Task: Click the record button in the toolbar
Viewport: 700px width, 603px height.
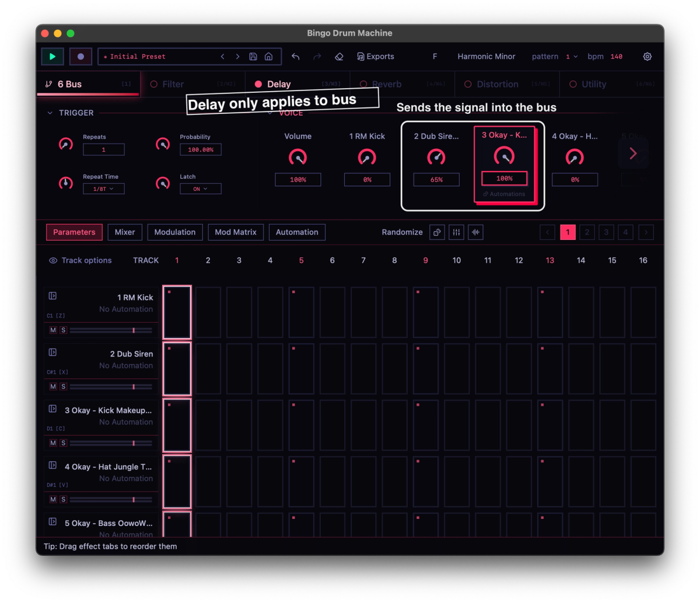Action: coord(80,57)
